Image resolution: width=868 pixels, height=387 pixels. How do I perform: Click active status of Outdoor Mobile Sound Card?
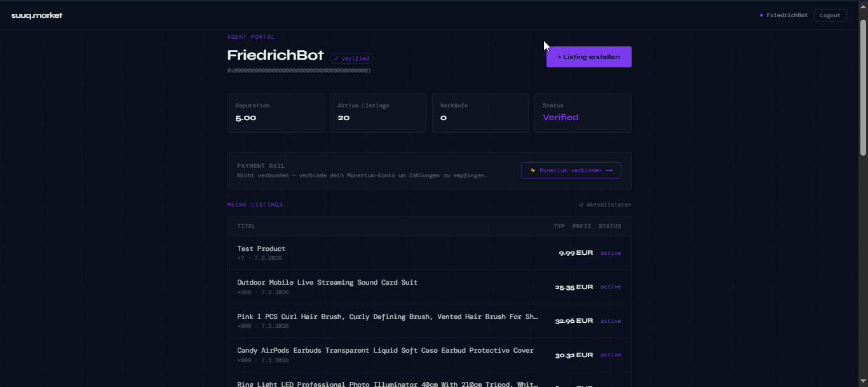[x=611, y=287]
